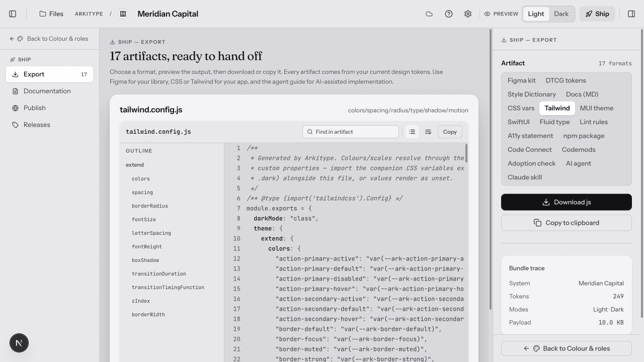644x362 pixels.
Task: Click the Meridian Capital logo icon
Action: click(x=123, y=14)
